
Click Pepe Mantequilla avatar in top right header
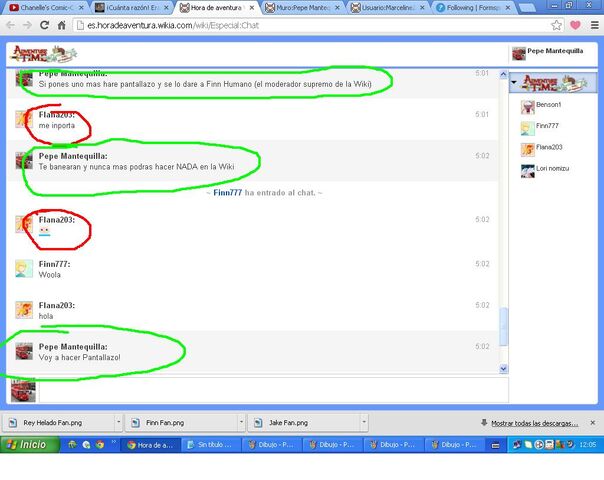[519, 54]
